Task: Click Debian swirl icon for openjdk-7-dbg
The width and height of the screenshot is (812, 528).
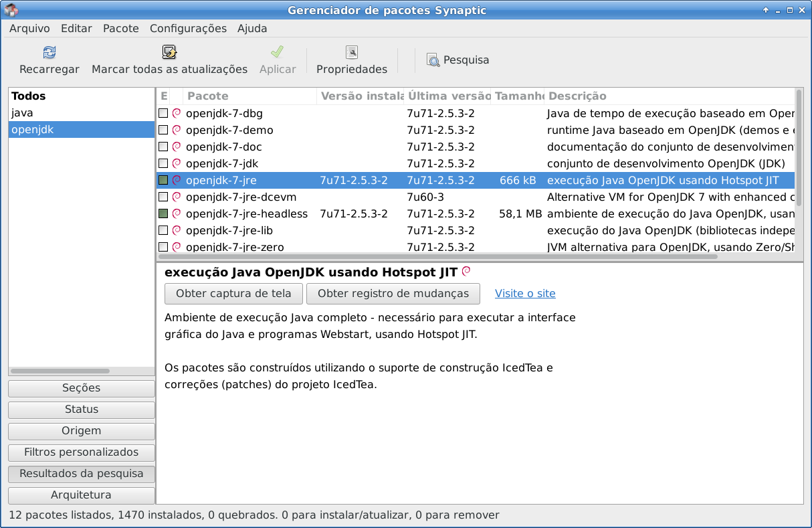Action: [x=177, y=113]
